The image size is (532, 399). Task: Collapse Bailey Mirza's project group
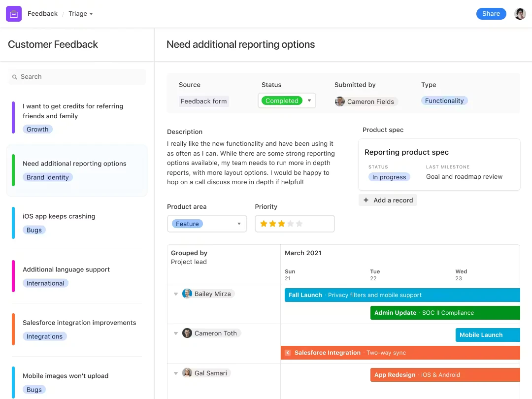click(176, 293)
